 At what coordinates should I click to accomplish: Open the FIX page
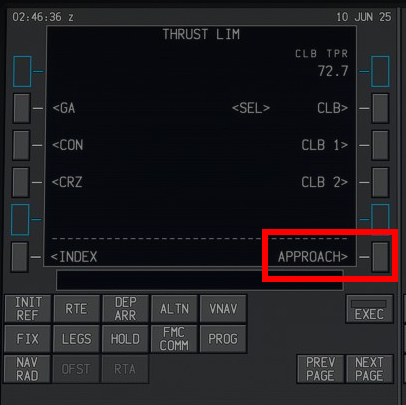[27, 339]
